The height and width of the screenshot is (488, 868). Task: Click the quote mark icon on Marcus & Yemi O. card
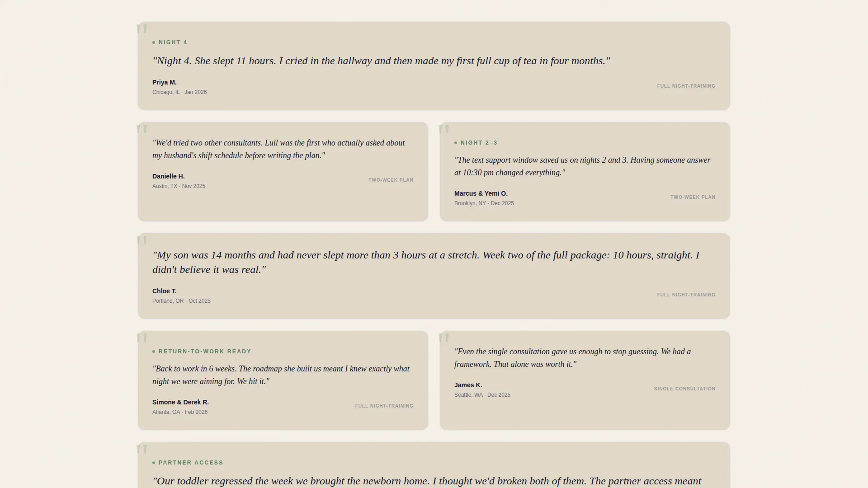[444, 130]
